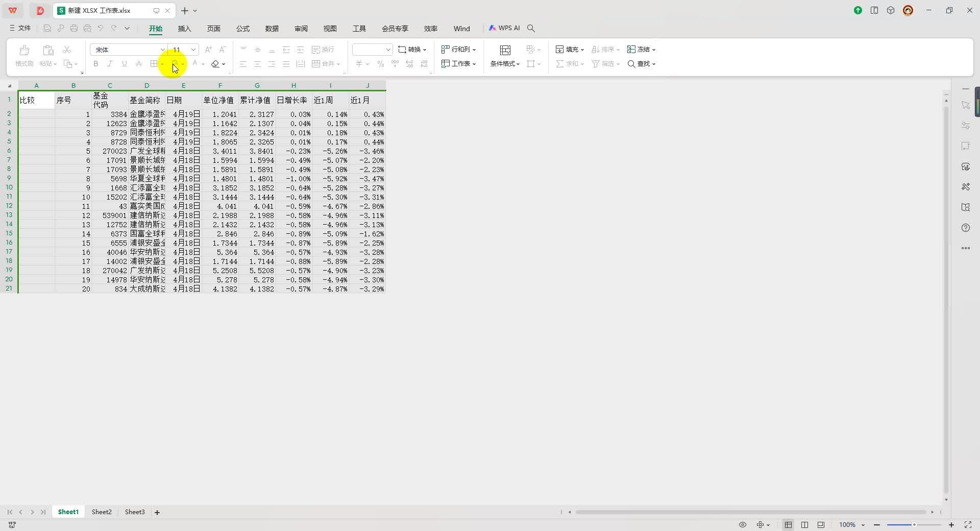This screenshot has width=980, height=531.
Task: Expand the Rows and Columns (行和列) dropdown
Action: click(474, 50)
